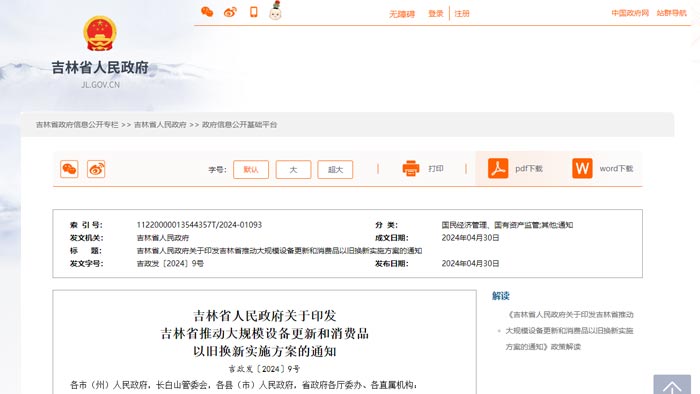
Task: Set font size to 默认
Action: pyautogui.click(x=251, y=170)
